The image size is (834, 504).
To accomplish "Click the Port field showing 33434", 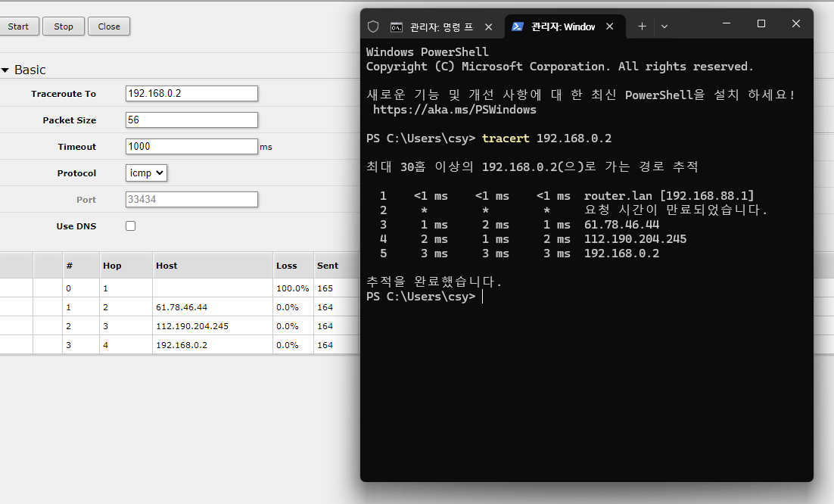I will click(x=191, y=199).
